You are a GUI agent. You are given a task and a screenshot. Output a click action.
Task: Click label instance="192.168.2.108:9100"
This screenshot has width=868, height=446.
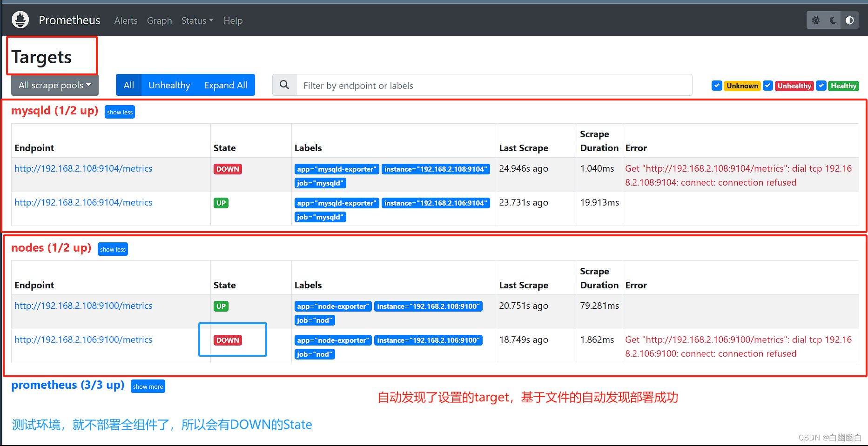point(428,306)
